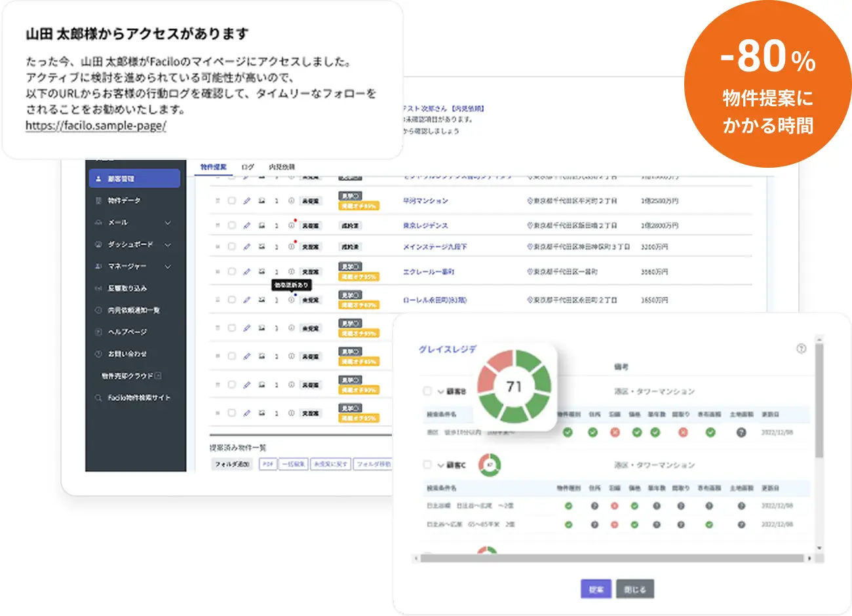Open the 平河マンション property link
The width and height of the screenshot is (852, 616).
[x=425, y=201]
